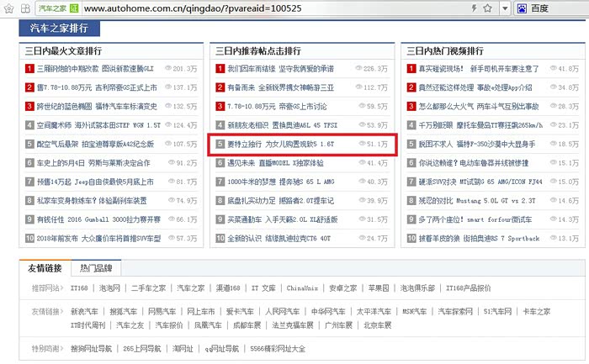Select the 友情链接 tab
This screenshot has width=589, height=364.
(x=45, y=269)
